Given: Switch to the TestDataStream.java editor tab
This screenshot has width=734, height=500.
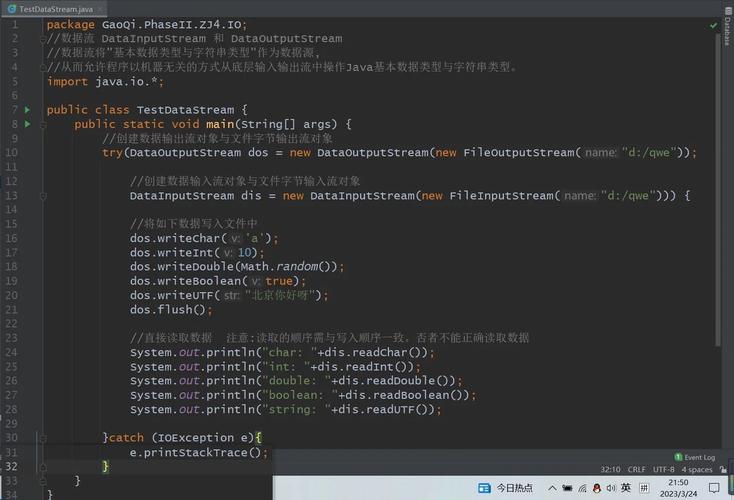Looking at the screenshot, I should [55, 8].
